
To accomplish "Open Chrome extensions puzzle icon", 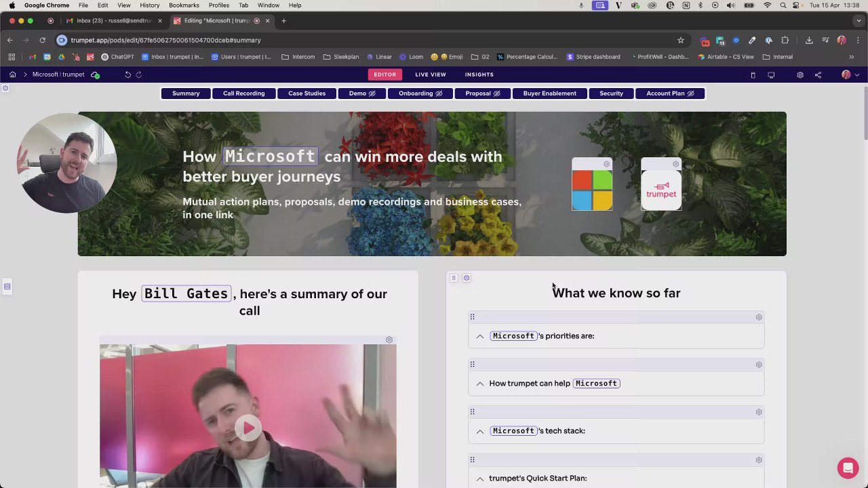I will (x=785, y=40).
